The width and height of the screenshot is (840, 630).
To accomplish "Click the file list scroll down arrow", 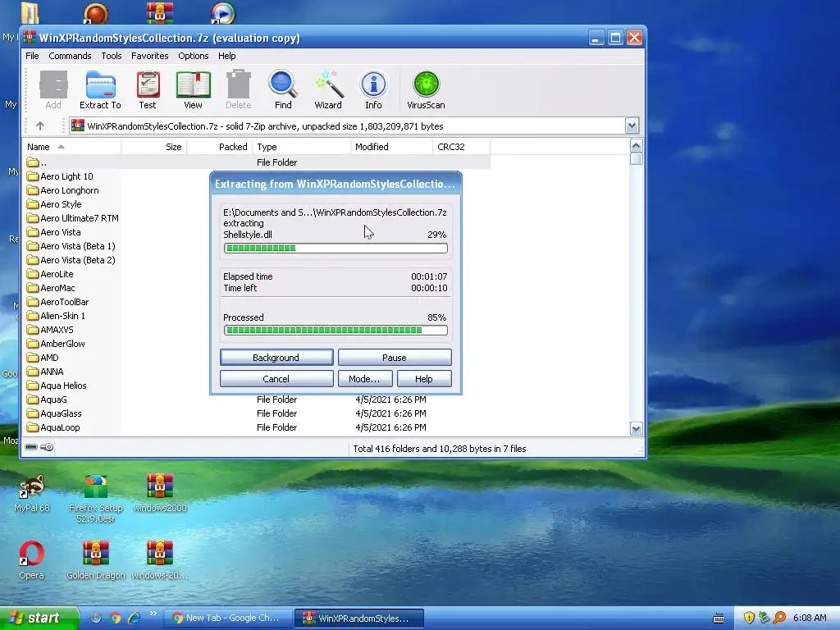I will (x=637, y=428).
